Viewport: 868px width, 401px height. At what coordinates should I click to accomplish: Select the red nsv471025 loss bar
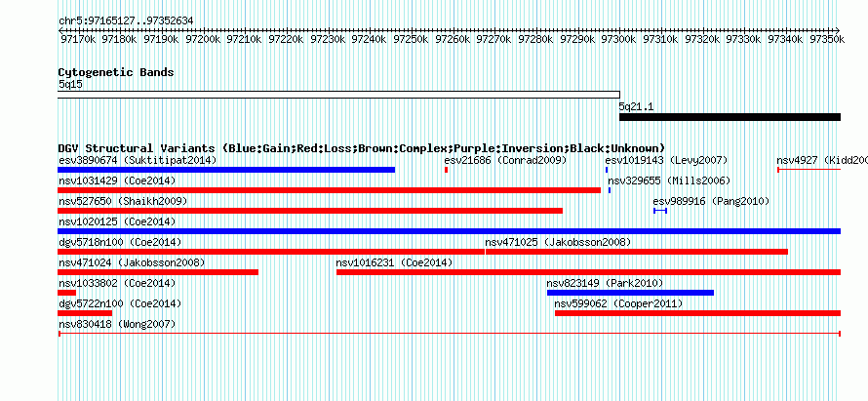pyautogui.click(x=637, y=252)
